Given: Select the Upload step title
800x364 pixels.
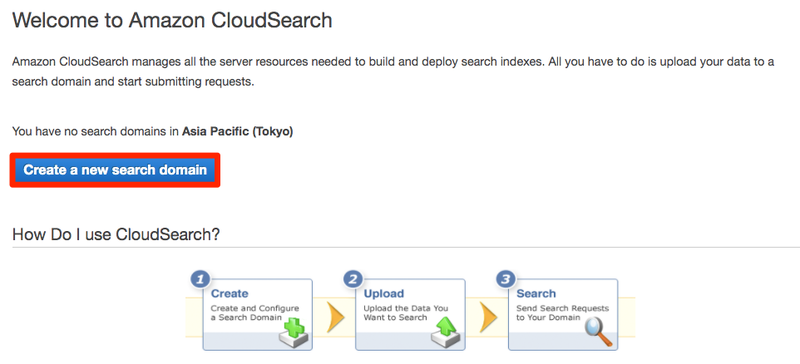Looking at the screenshot, I should coord(384,294).
